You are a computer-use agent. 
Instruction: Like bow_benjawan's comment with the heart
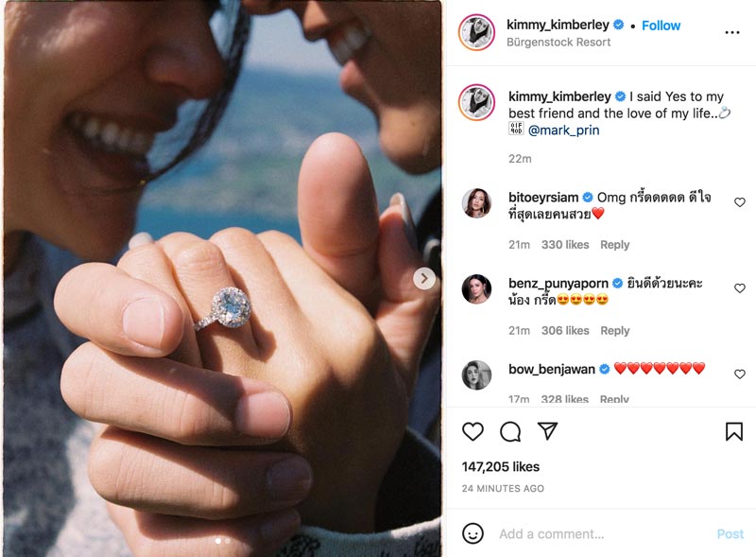click(740, 374)
